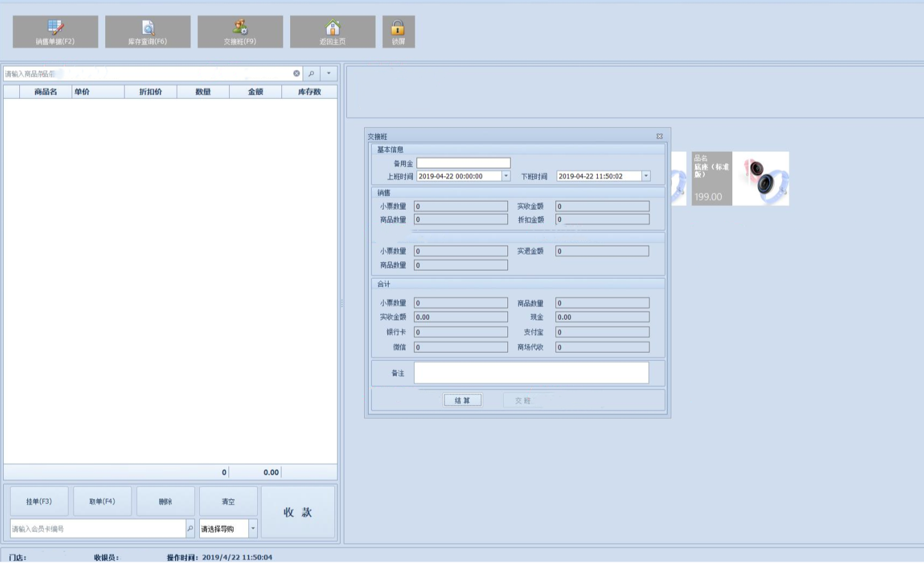924x563 pixels.
Task: Click the large 收款 button
Action: (x=298, y=513)
